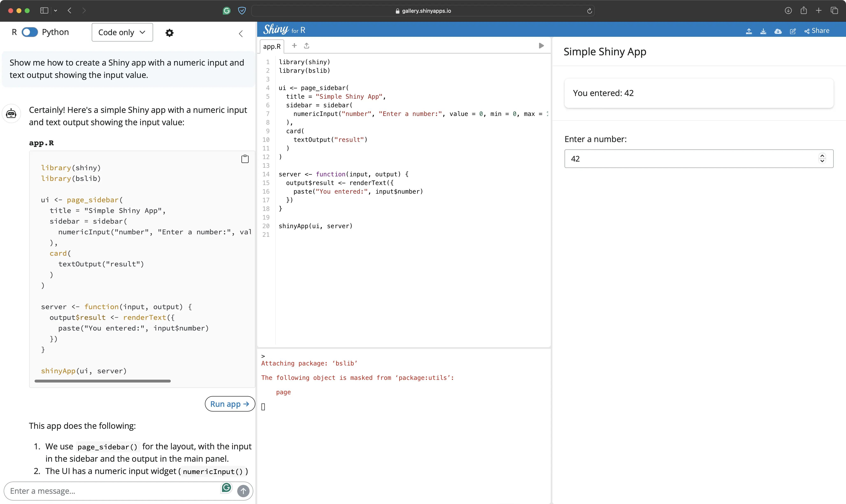Click the R console prompt cursor
The width and height of the screenshot is (846, 504).
pos(263,407)
